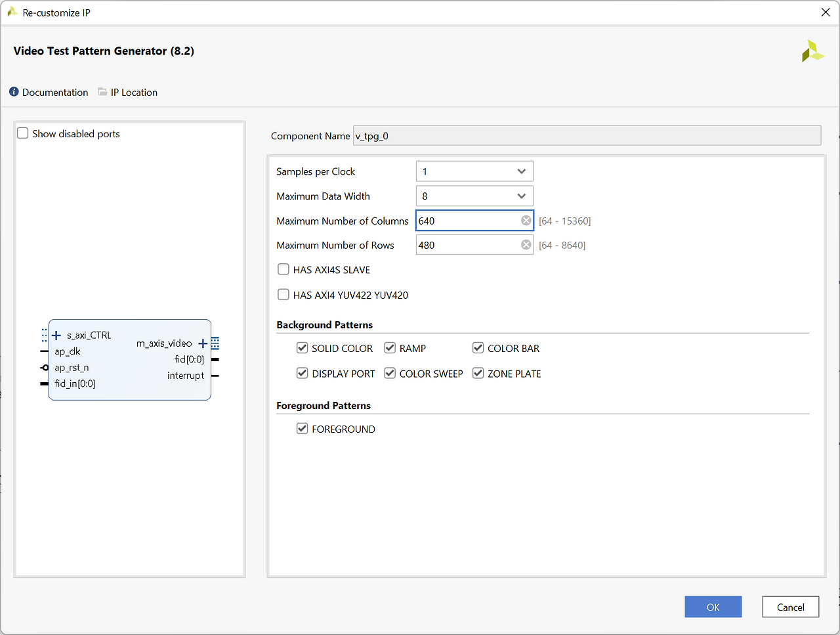Uncheck the RAMP background pattern
The image size is (840, 635).
pos(390,348)
